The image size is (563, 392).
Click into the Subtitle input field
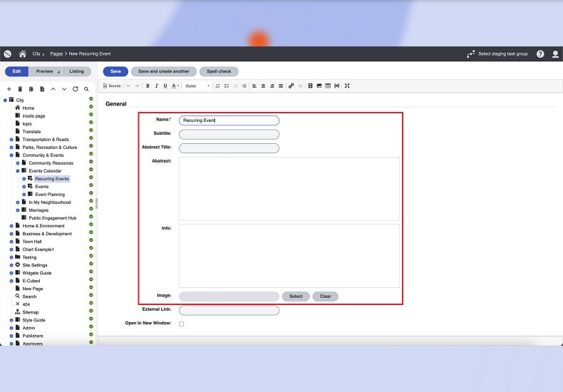pos(229,134)
